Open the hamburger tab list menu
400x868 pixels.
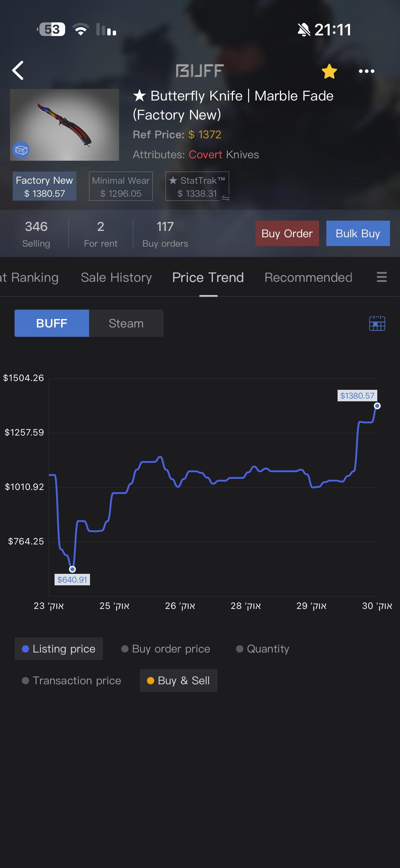(382, 277)
